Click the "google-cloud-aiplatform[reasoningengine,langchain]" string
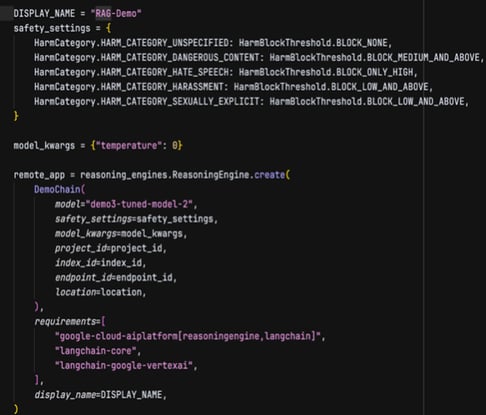 [188, 336]
